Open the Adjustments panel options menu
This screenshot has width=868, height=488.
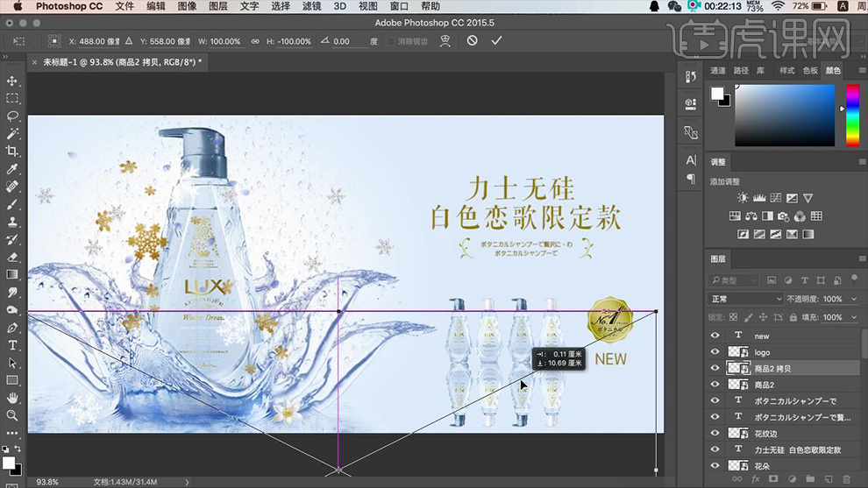[862, 161]
